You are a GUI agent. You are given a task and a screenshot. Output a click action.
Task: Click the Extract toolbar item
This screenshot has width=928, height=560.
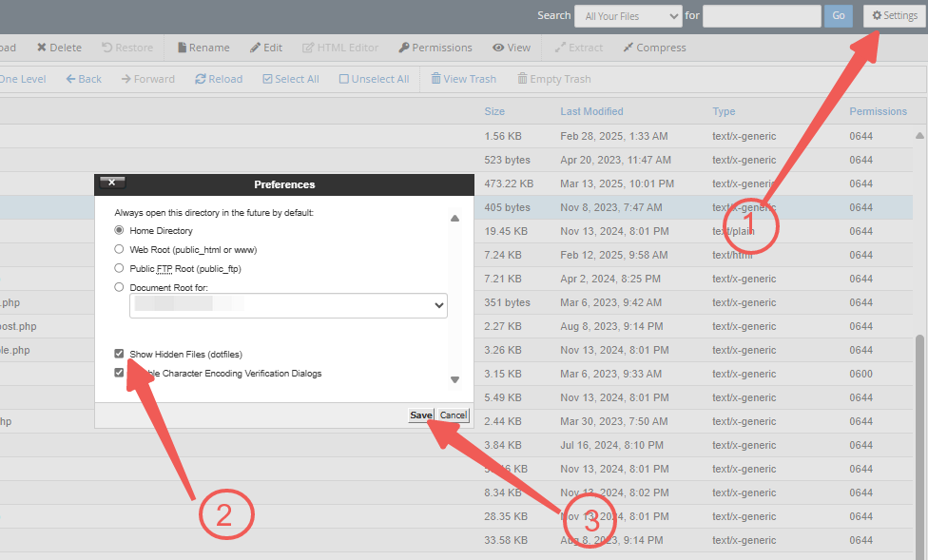[x=579, y=48]
